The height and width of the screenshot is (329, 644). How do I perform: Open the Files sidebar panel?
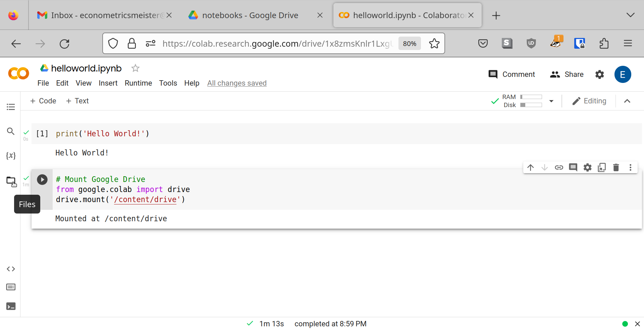(11, 181)
